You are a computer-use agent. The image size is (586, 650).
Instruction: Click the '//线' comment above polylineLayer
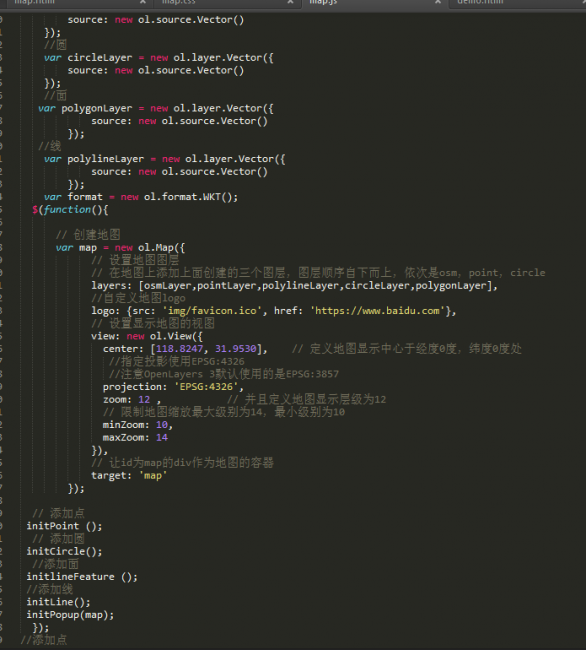[50, 146]
